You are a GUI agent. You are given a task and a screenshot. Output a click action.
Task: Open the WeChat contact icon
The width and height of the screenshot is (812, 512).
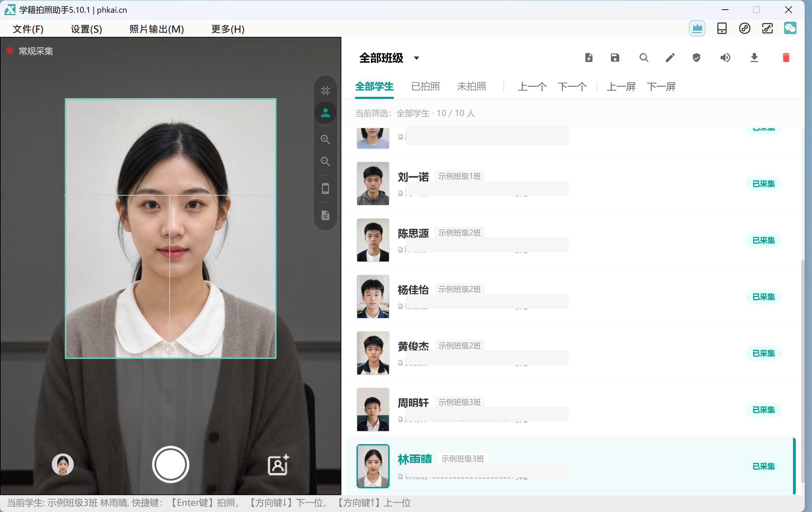tap(790, 28)
